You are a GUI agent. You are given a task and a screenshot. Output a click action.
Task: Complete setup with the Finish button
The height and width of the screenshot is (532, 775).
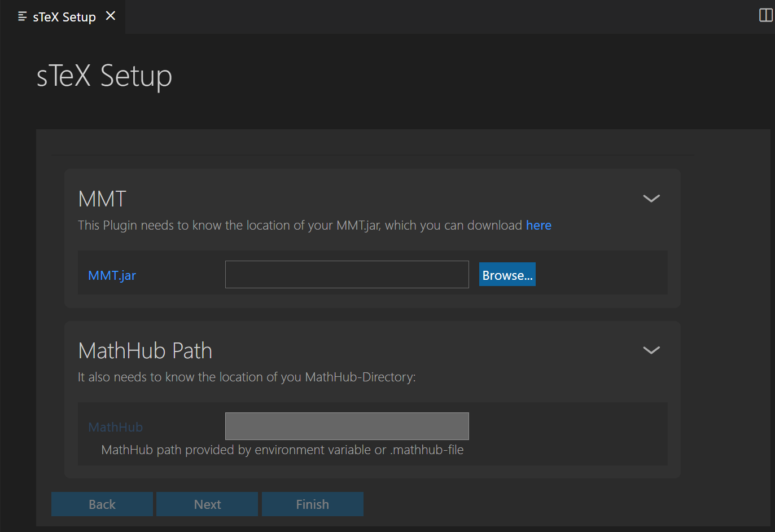click(x=312, y=504)
